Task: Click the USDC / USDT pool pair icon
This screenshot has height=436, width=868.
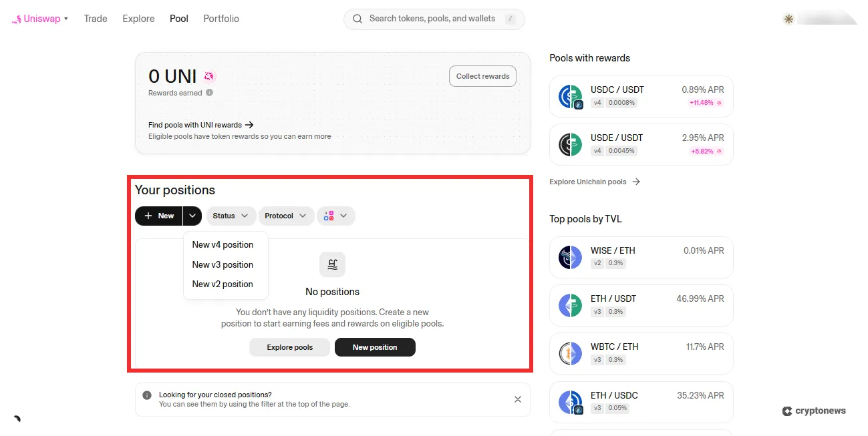Action: pyautogui.click(x=570, y=96)
